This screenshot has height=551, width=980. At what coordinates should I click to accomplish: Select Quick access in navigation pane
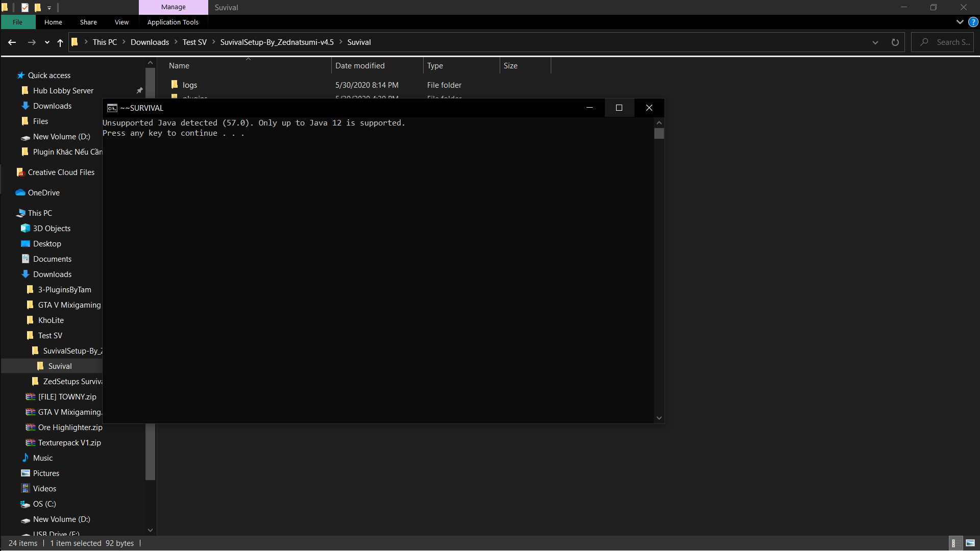49,76
